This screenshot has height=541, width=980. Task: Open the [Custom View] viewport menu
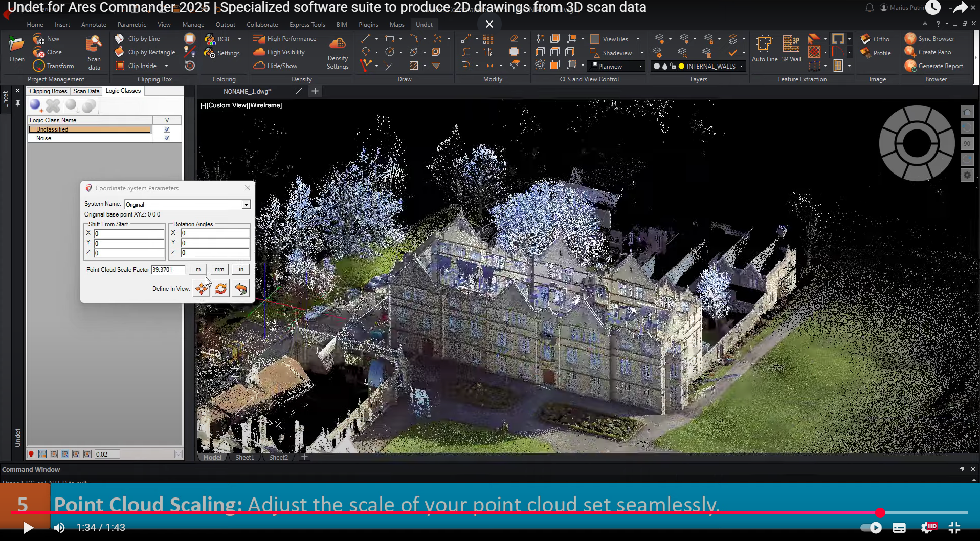227,105
